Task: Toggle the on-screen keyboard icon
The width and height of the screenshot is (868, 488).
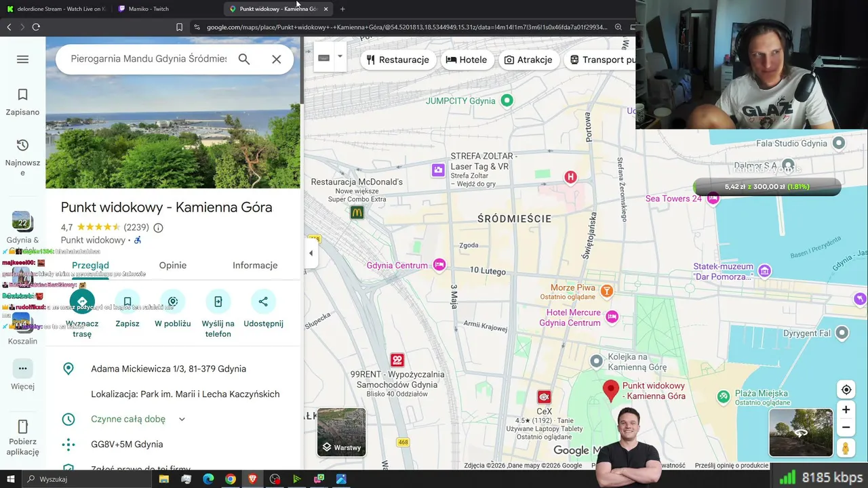Action: coord(324,58)
